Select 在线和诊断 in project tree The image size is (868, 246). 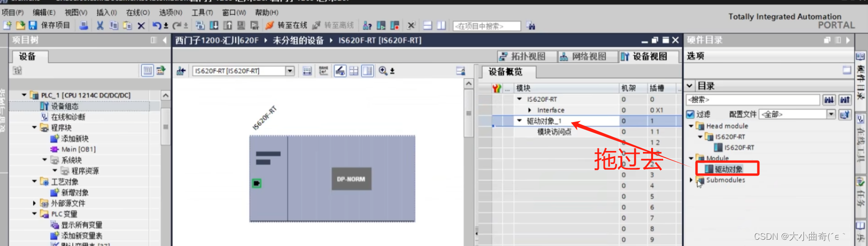68,117
